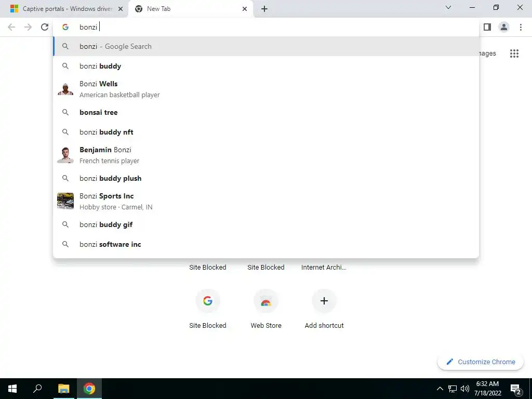532x399 pixels.
Task: Open the network status tray icon
Action: pyautogui.click(x=453, y=389)
